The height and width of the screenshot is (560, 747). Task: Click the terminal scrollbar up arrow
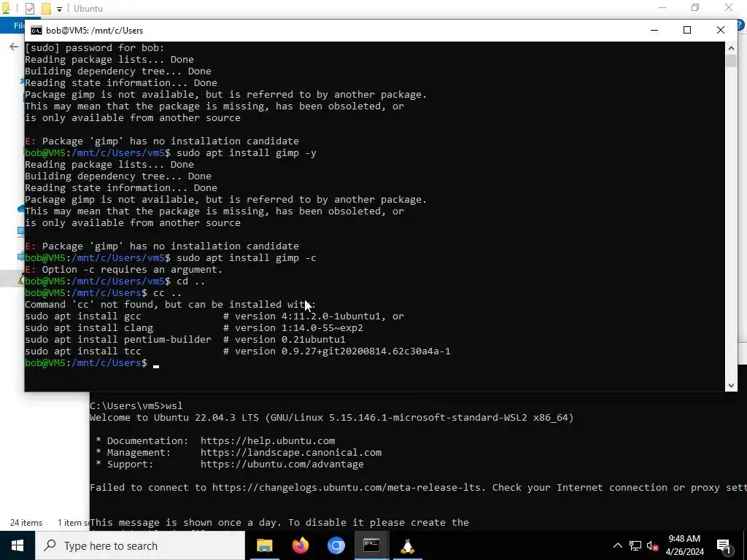[x=731, y=47]
